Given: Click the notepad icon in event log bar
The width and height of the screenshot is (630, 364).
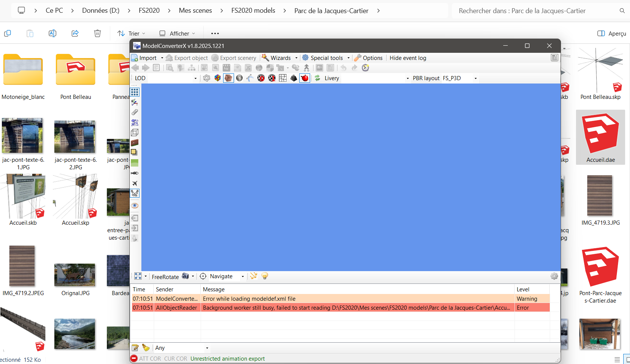Looking at the screenshot, I should coord(135,348).
